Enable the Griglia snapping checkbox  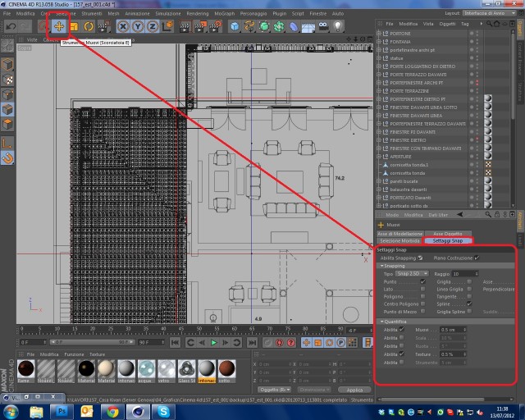pyautogui.click(x=469, y=281)
